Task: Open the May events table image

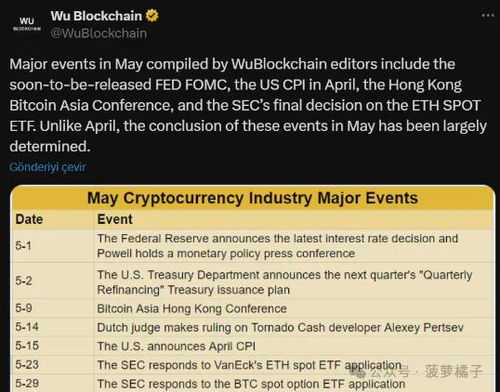Action: coord(252,288)
